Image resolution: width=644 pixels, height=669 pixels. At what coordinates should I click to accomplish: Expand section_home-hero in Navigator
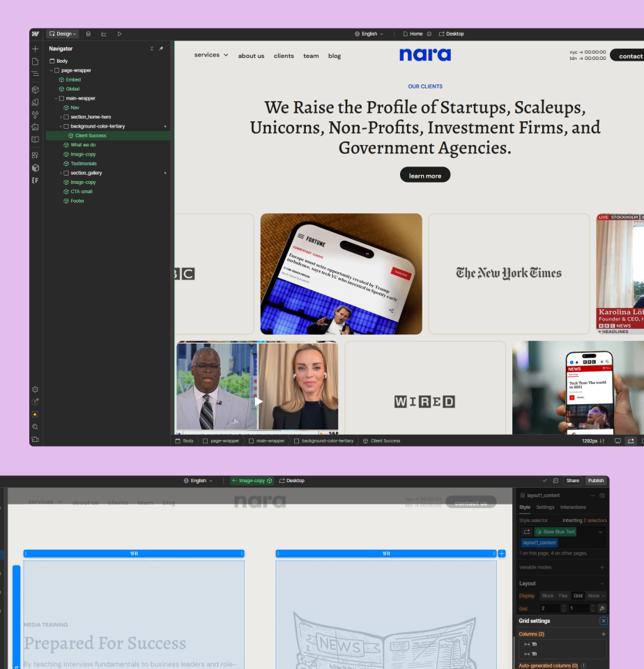coord(61,117)
